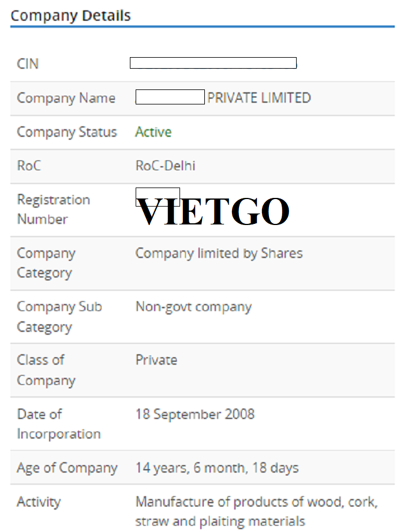404x532 pixels.
Task: Select the Registration Number label
Action: click(x=54, y=209)
